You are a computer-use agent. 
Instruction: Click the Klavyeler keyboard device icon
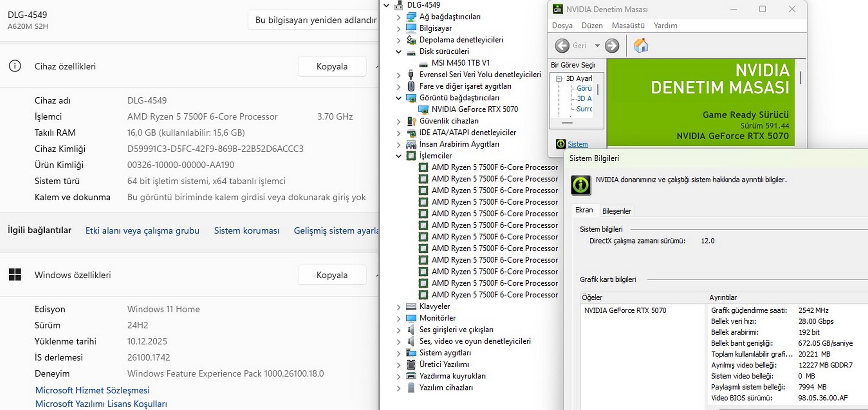pos(411,307)
